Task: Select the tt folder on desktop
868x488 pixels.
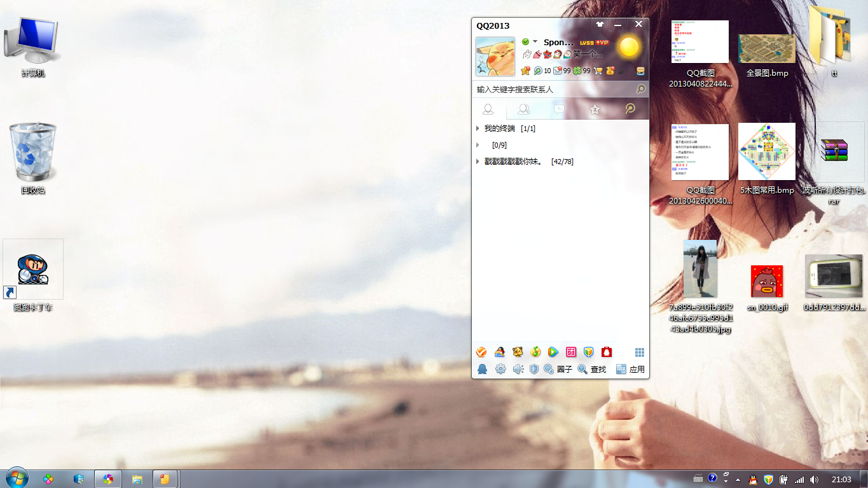Action: pos(834,41)
